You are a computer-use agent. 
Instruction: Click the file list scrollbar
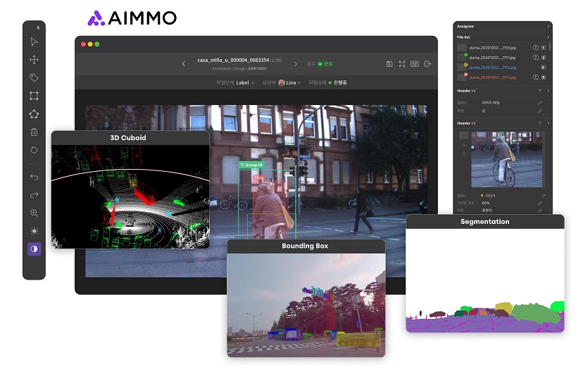(x=550, y=46)
